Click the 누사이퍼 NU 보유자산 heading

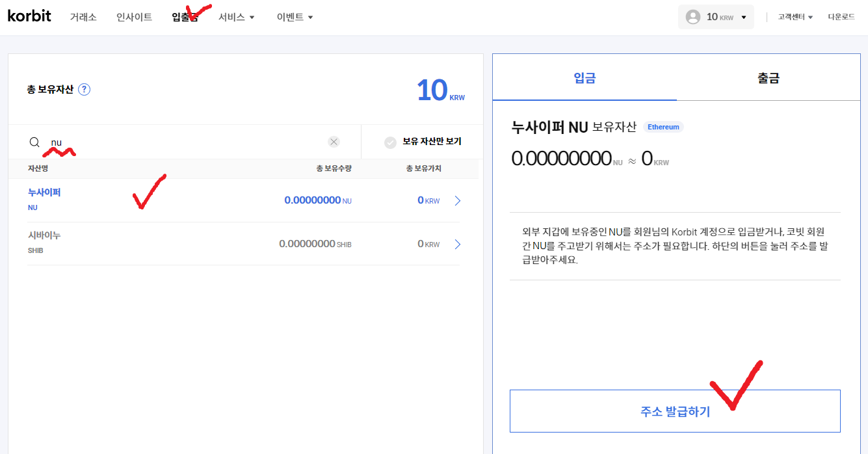(574, 127)
